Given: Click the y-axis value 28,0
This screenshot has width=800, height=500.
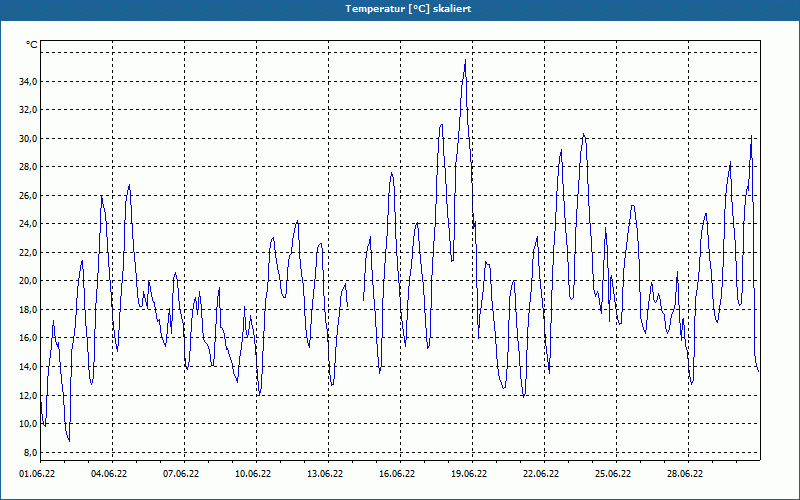Looking at the screenshot, I should coord(27,167).
